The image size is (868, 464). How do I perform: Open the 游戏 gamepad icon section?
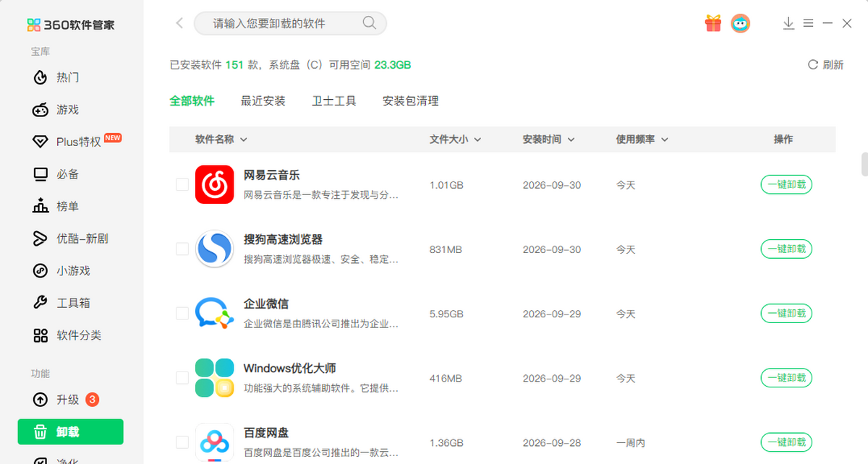click(41, 110)
